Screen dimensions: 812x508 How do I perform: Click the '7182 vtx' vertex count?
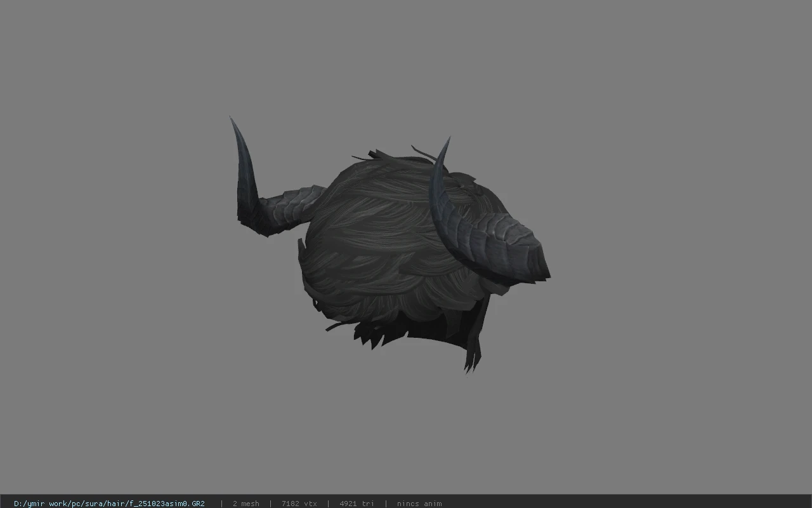[x=299, y=504]
